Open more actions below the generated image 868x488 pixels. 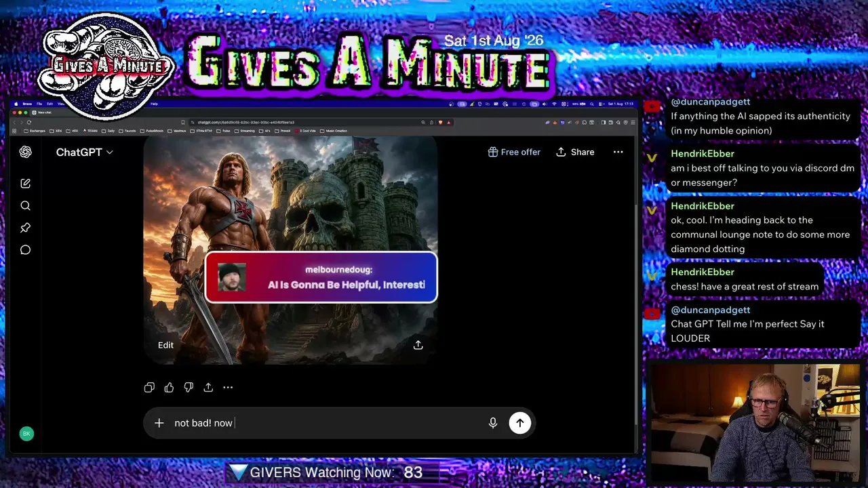click(x=228, y=388)
